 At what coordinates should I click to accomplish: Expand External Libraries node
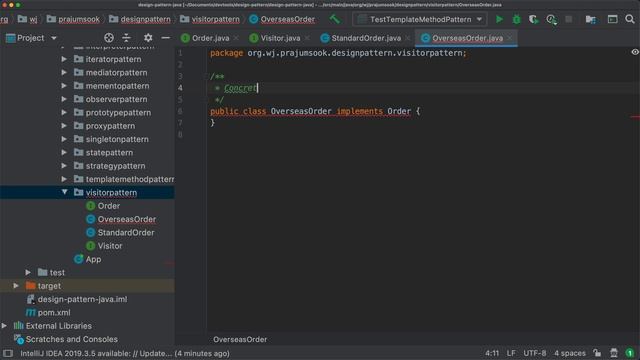point(4,326)
